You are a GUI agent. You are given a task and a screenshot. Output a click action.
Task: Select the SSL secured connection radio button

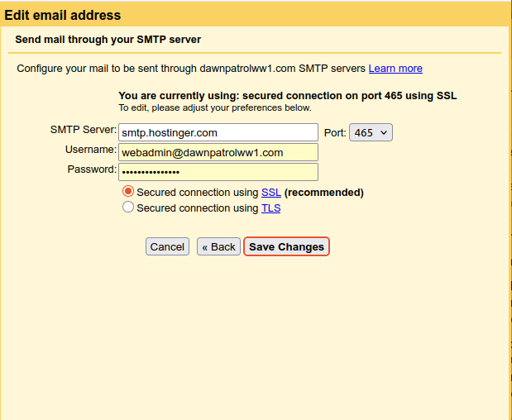pyautogui.click(x=128, y=192)
